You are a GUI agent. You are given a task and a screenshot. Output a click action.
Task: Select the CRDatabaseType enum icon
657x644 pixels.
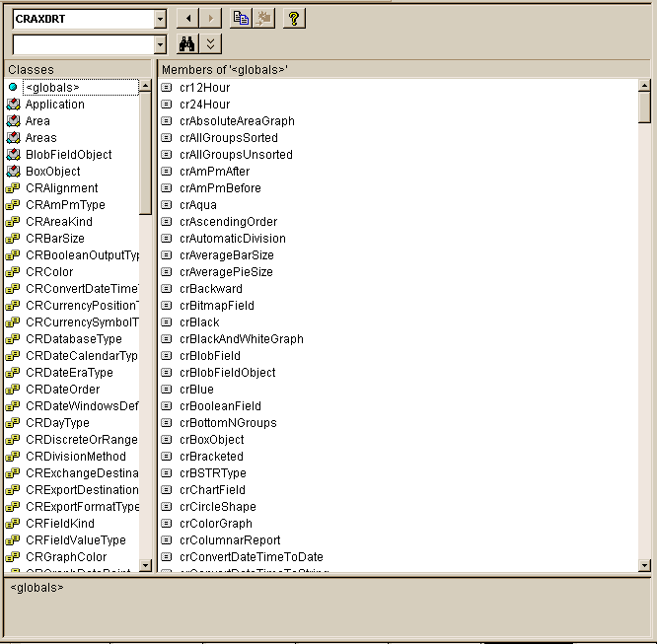tap(13, 339)
